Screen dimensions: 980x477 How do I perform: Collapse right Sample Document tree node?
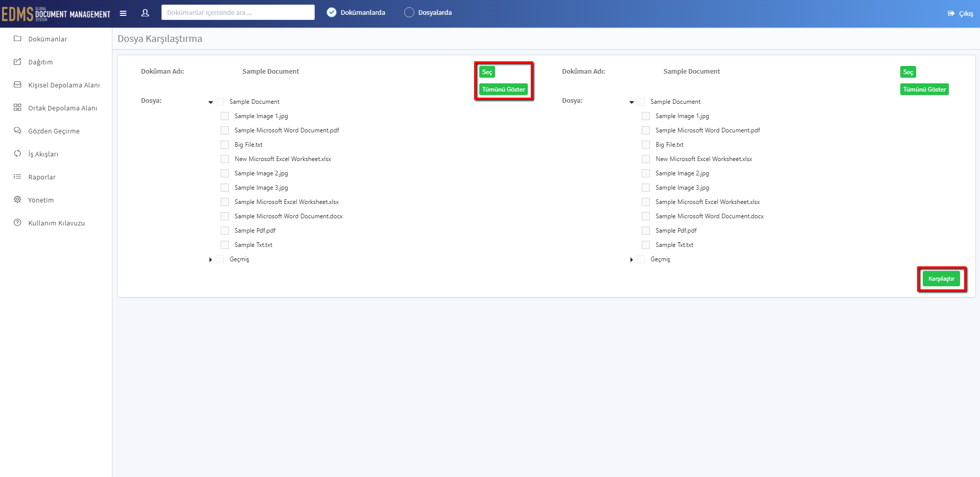632,102
